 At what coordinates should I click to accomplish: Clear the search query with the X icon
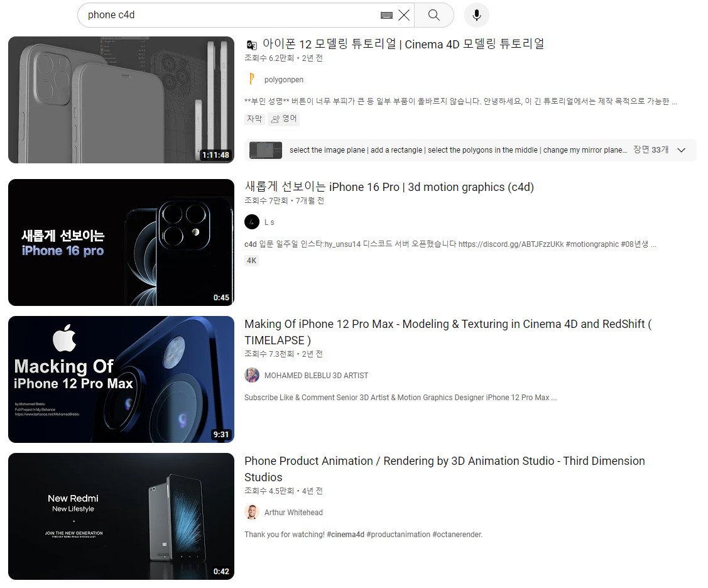pyautogui.click(x=404, y=15)
